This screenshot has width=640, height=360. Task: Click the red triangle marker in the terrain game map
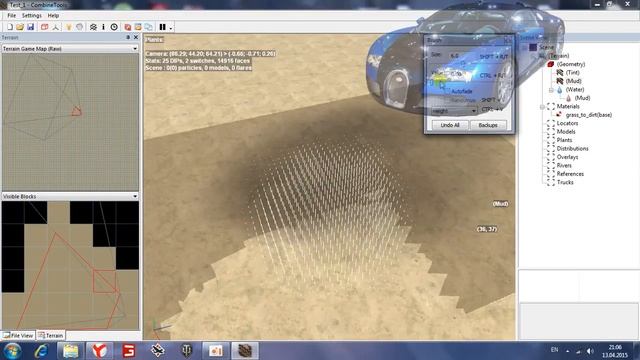76,111
